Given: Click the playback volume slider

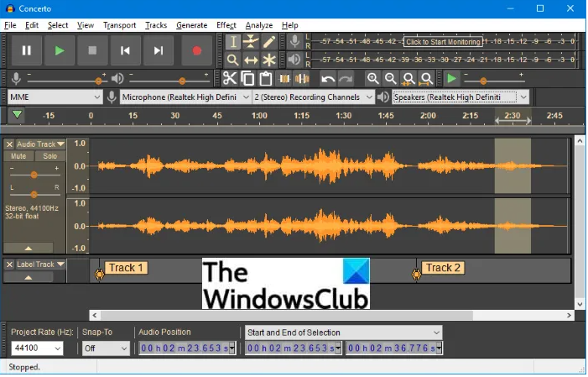Looking at the screenshot, I should click(169, 81).
